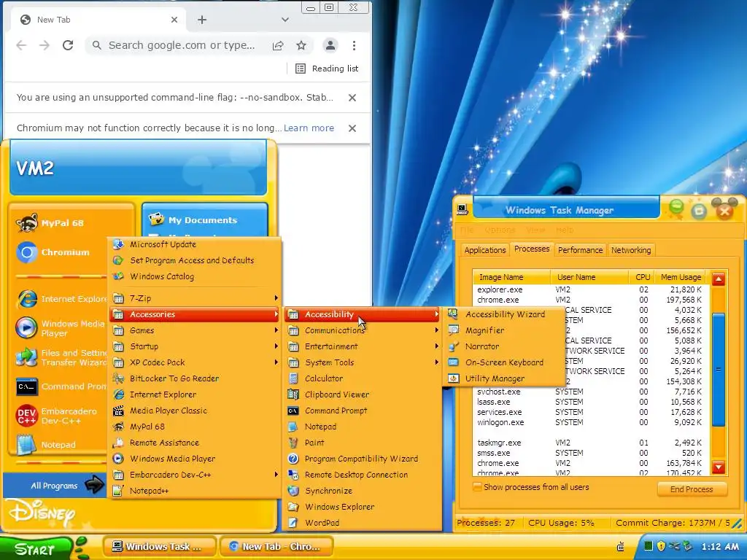This screenshot has width=747, height=560.
Task: Open Set Program Access and Defaults
Action: 194,260
